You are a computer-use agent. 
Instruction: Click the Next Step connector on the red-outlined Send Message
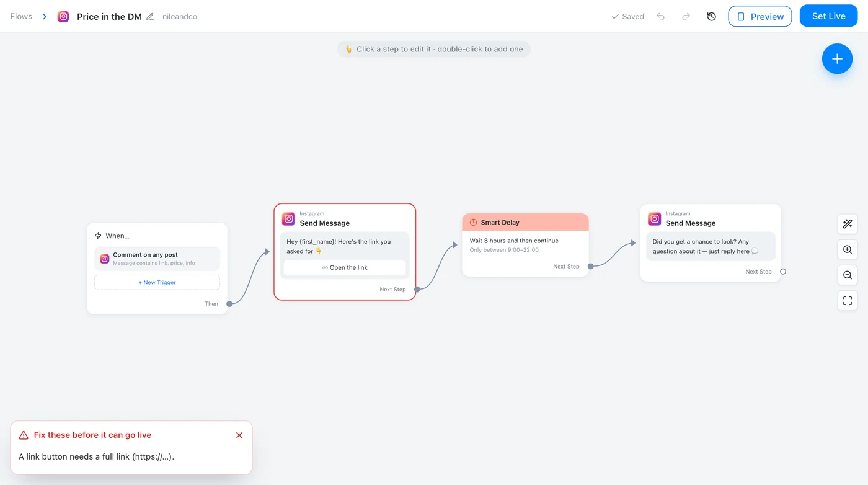click(x=417, y=290)
